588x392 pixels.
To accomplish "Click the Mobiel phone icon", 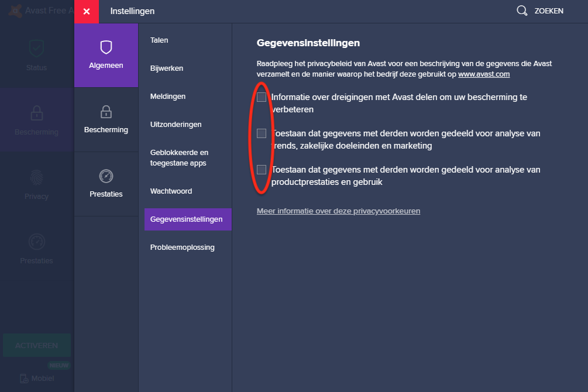I will pos(24,379).
